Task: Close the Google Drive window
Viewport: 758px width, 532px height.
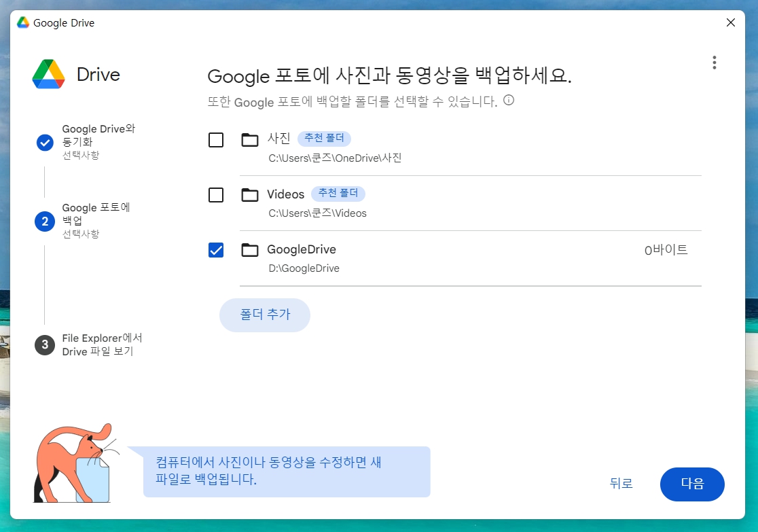Action: point(730,22)
